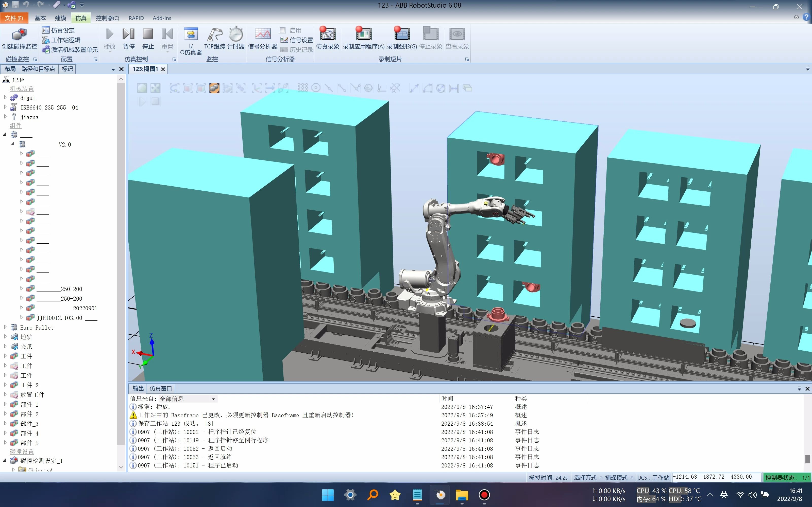Open the Snap Mode dropdown in status bar
Screen dimensions: 812x507
click(x=619, y=478)
